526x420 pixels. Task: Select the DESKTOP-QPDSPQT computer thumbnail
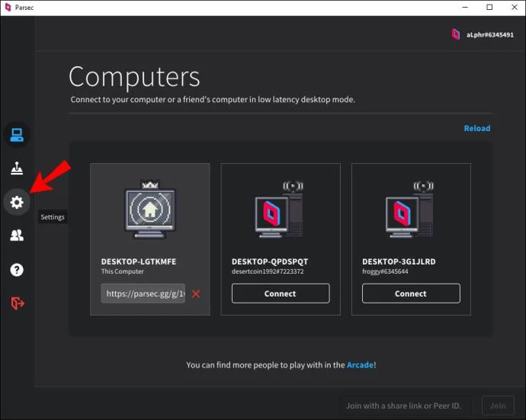click(x=279, y=210)
